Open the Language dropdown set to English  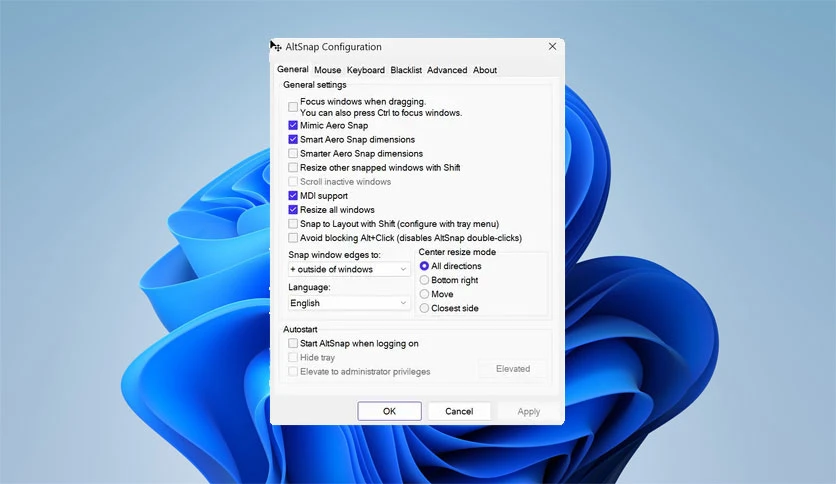click(x=349, y=303)
